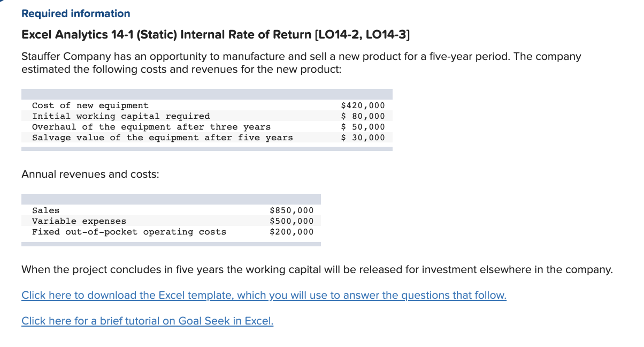Click the Excel template download link

pyautogui.click(x=263, y=295)
